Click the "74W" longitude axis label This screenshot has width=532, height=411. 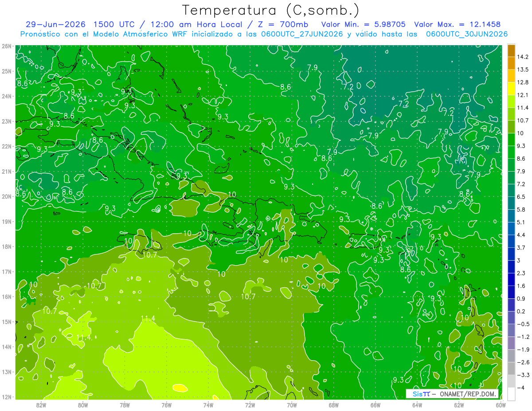click(x=208, y=405)
